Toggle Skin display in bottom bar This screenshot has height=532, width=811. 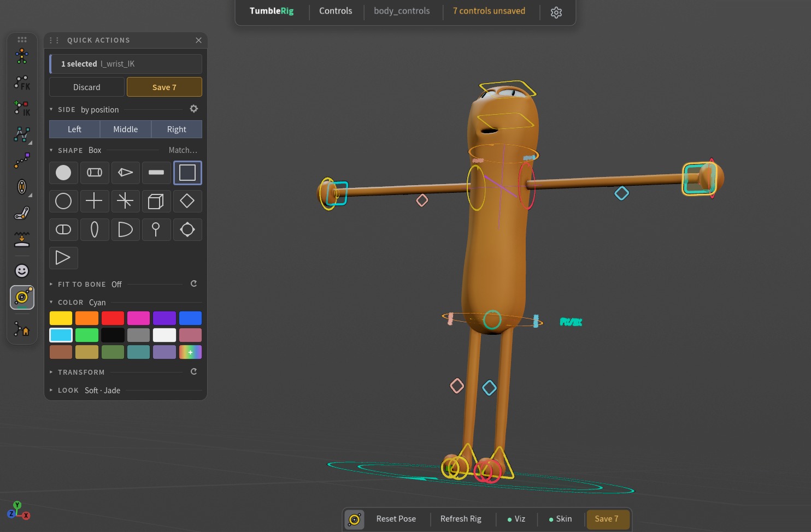pos(561,519)
